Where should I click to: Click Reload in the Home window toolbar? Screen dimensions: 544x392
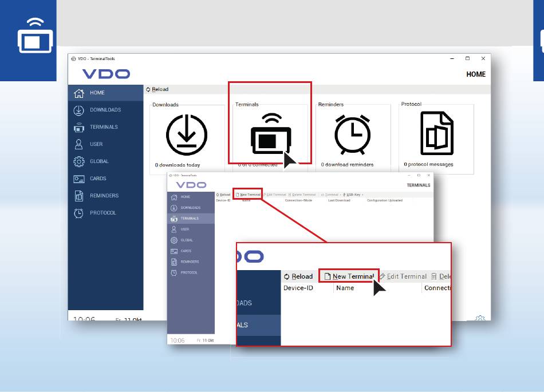[157, 89]
